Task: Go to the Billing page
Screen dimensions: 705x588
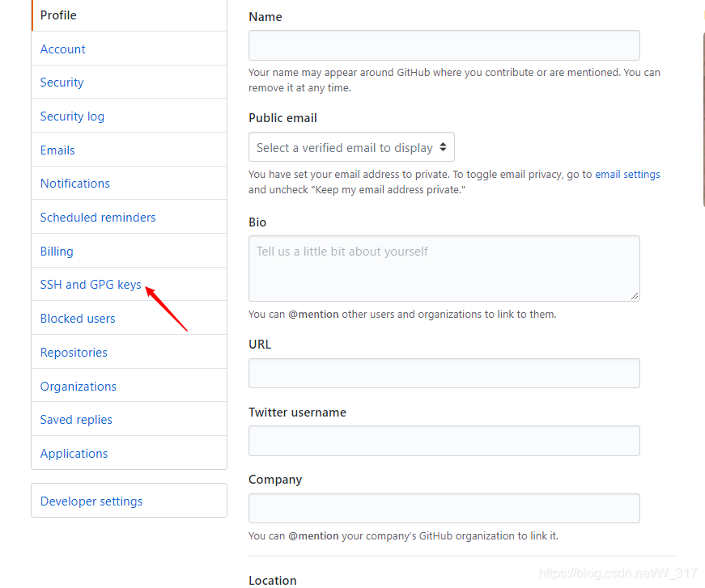Action: click(x=57, y=252)
